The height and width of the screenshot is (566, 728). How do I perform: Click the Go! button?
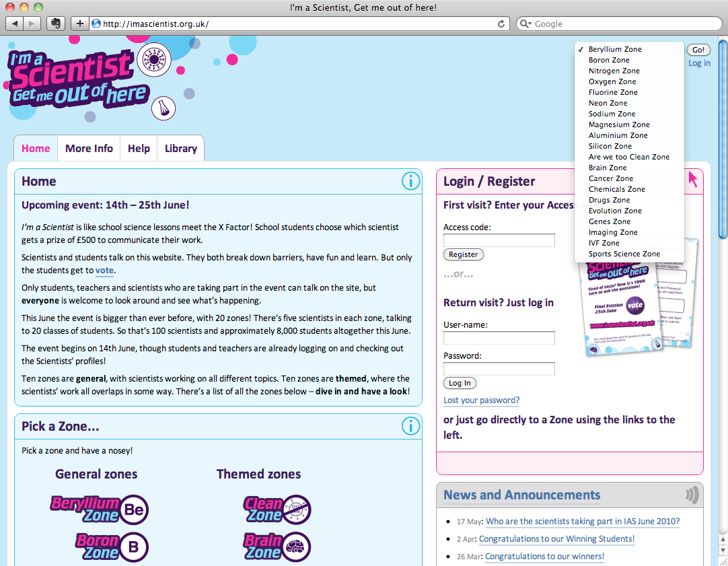pyautogui.click(x=698, y=50)
